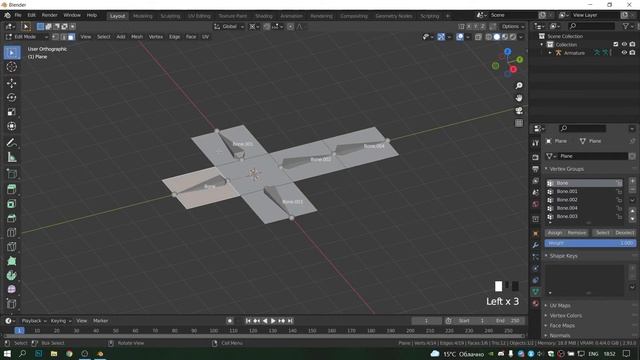
Task: Enable wireframe viewport shading
Action: point(489,37)
